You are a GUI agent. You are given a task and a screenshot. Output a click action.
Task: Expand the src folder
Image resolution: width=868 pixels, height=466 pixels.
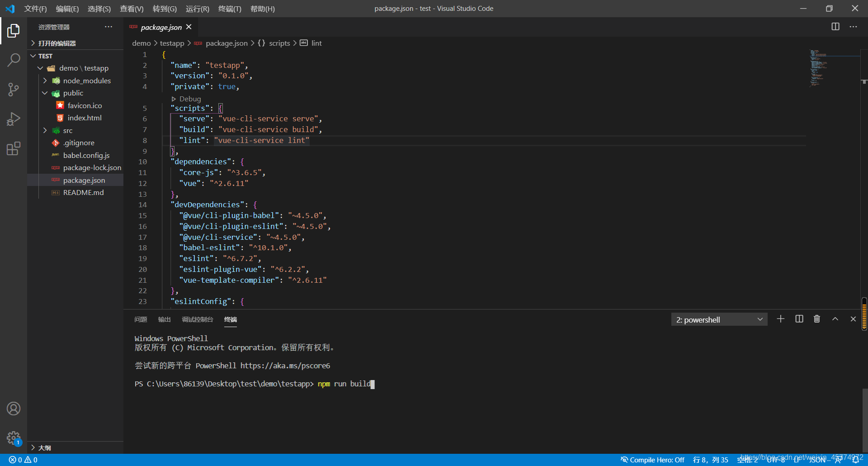pyautogui.click(x=75, y=130)
